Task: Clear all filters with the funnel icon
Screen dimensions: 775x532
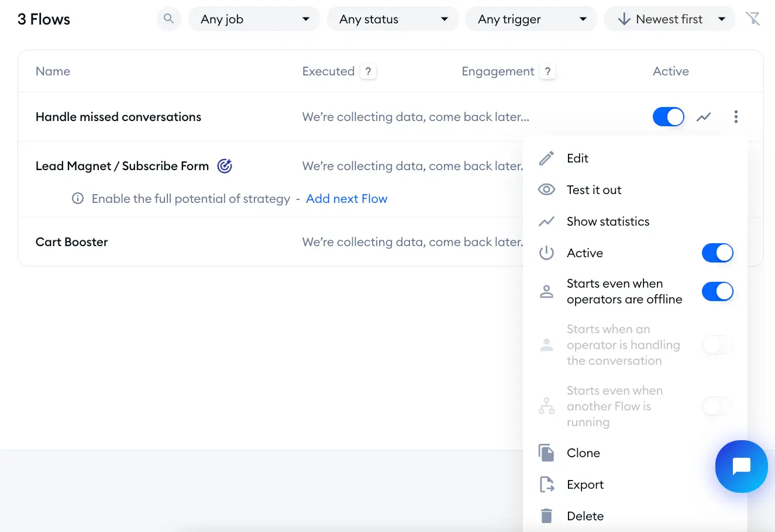Action: pyautogui.click(x=753, y=19)
